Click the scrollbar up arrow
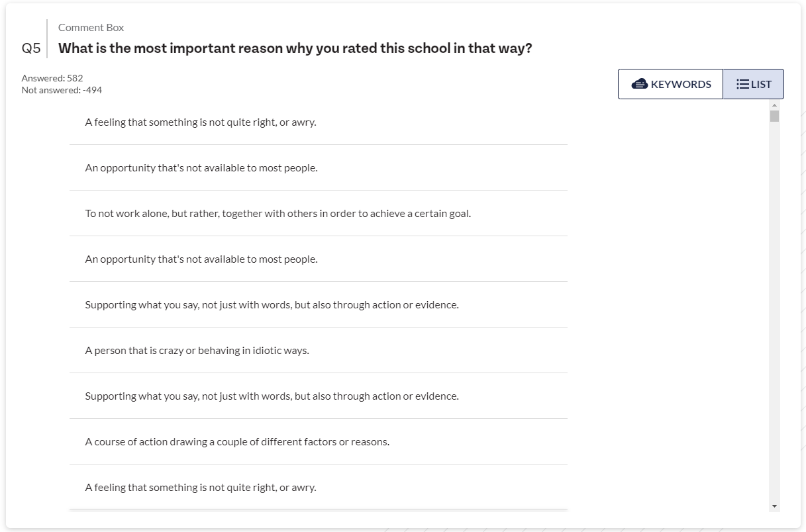Screen dimensions: 806x532 [774, 106]
